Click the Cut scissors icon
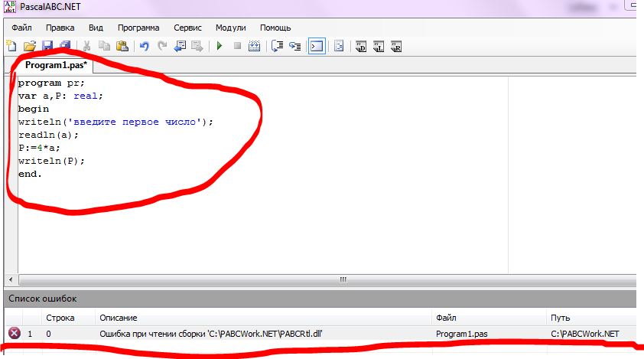Viewport: 644px width, 359px height. click(86, 46)
